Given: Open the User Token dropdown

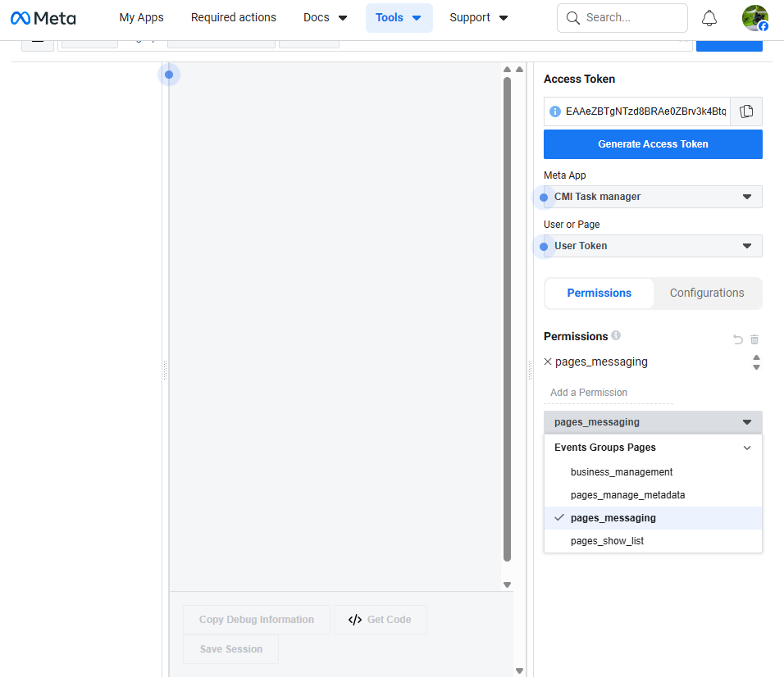Looking at the screenshot, I should pos(653,246).
